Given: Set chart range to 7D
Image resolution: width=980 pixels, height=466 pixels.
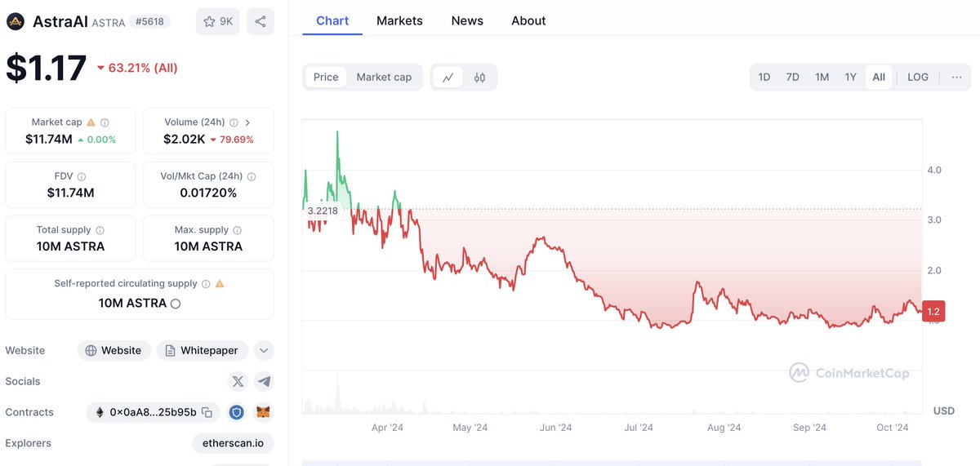Looking at the screenshot, I should coord(792,78).
